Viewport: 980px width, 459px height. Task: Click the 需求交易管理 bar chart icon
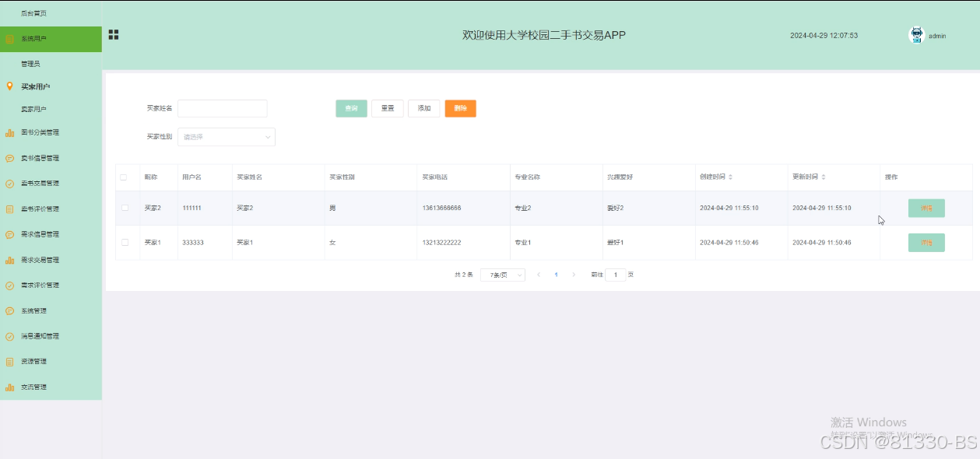[x=10, y=261]
